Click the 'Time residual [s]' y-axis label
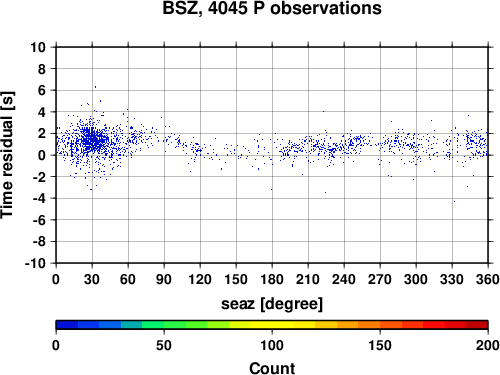The height and width of the screenshot is (375, 500). [7, 155]
